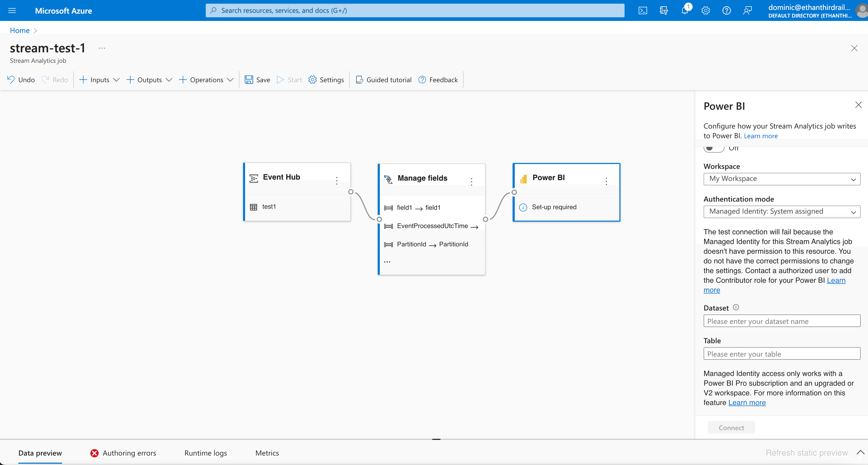The image size is (868, 465).
Task: Open the Help question mark icon
Action: tap(726, 10)
